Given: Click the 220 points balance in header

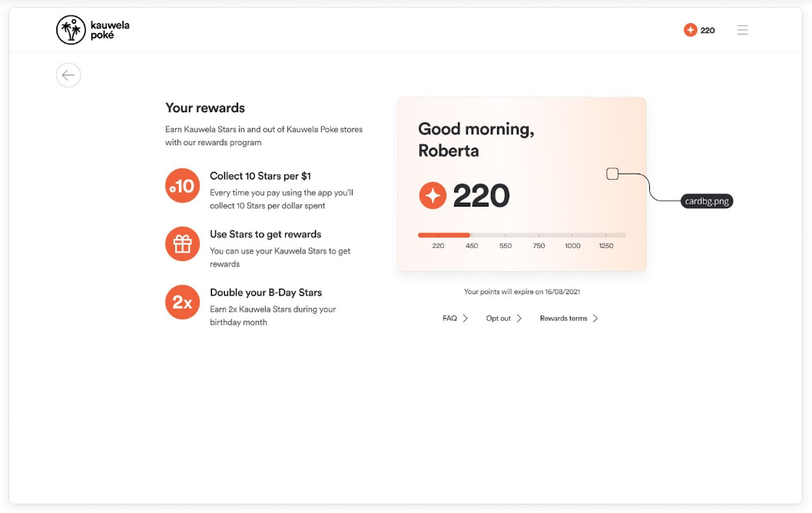Looking at the screenshot, I should point(708,31).
